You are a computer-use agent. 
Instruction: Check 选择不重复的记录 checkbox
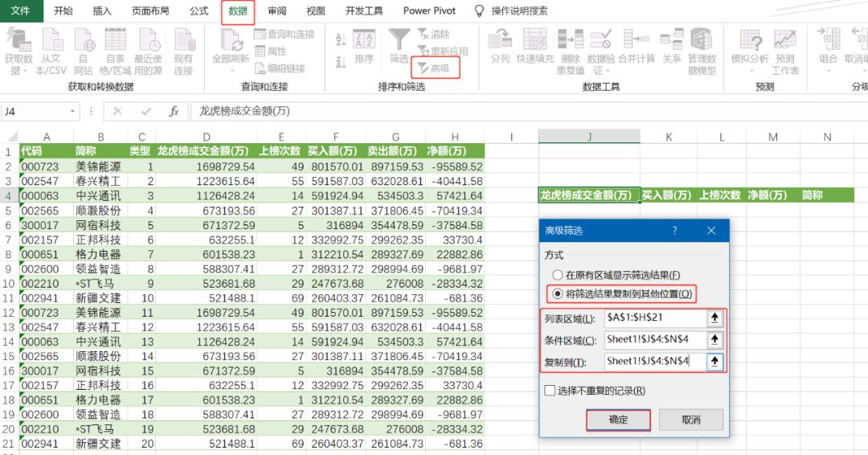550,391
